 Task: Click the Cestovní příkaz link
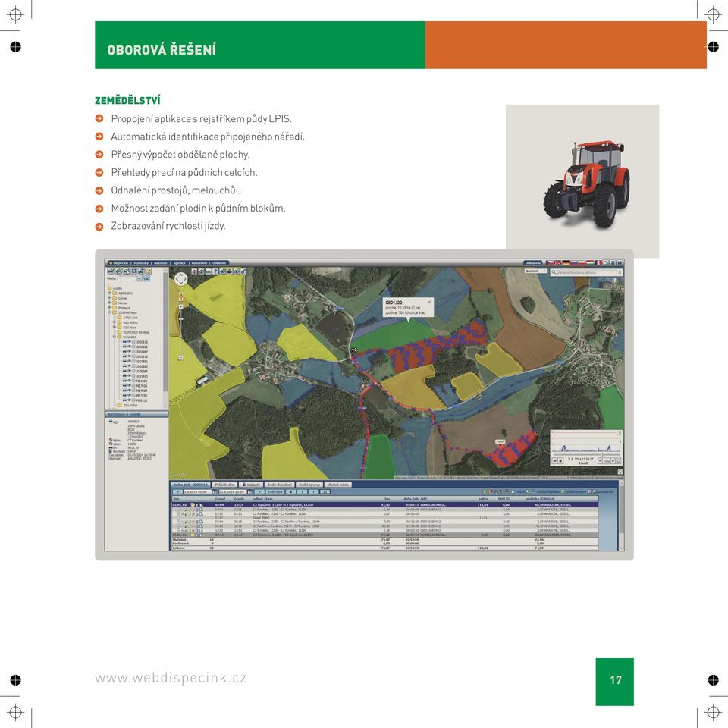548,492
